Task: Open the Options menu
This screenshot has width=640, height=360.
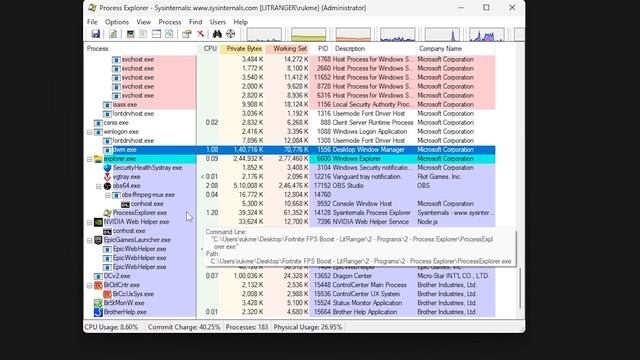Action: click(117, 22)
